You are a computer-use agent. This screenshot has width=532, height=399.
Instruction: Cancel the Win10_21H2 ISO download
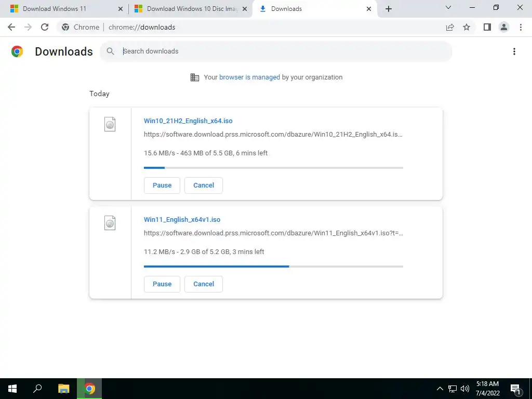click(x=204, y=185)
